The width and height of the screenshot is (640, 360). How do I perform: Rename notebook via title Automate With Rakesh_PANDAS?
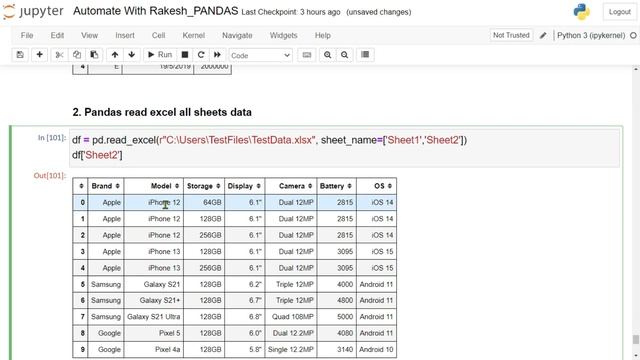pyautogui.click(x=155, y=11)
